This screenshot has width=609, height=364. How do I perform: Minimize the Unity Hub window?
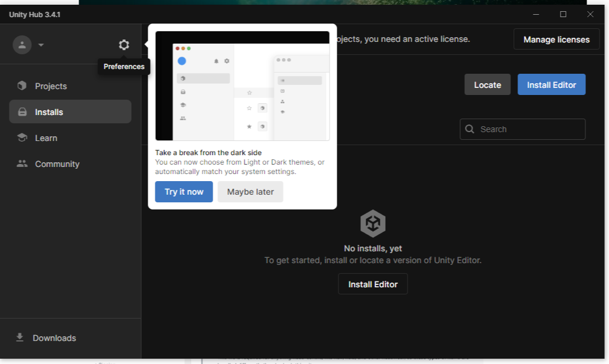point(536,14)
